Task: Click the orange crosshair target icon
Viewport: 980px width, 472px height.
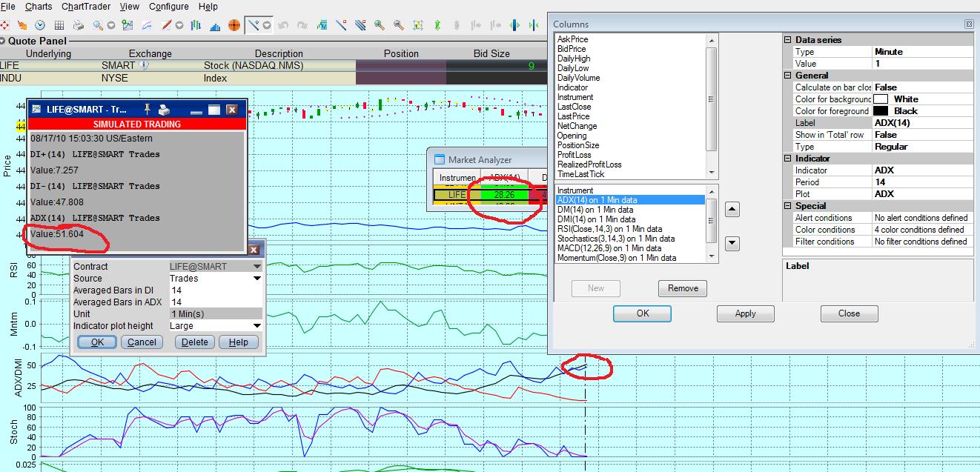Action: pyautogui.click(x=234, y=25)
